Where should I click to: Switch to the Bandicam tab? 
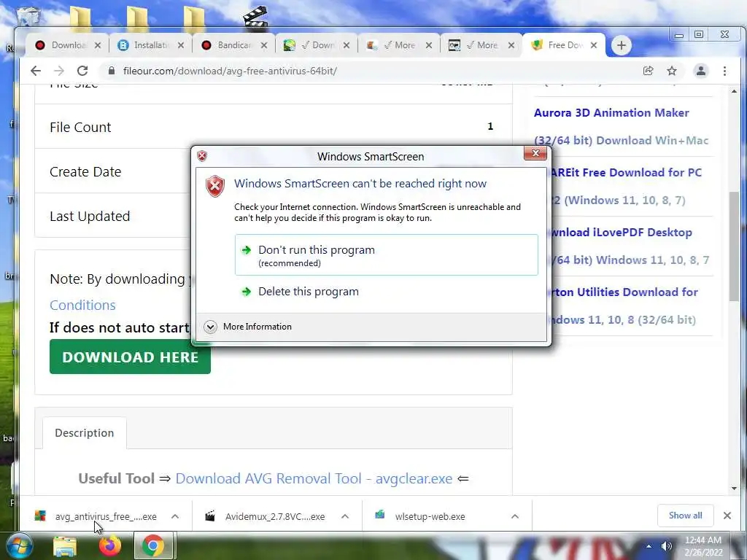pyautogui.click(x=233, y=45)
